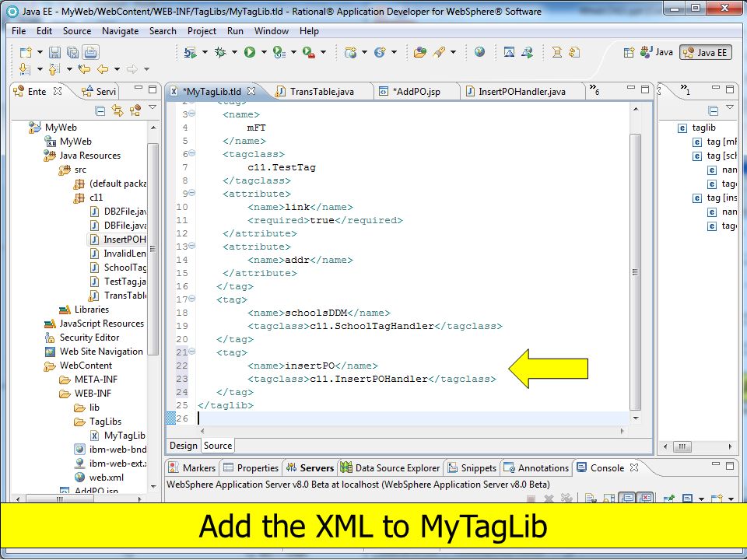Open the New wizard dropdown arrow
Viewport: 747px width, 560px height.
pyautogui.click(x=40, y=52)
